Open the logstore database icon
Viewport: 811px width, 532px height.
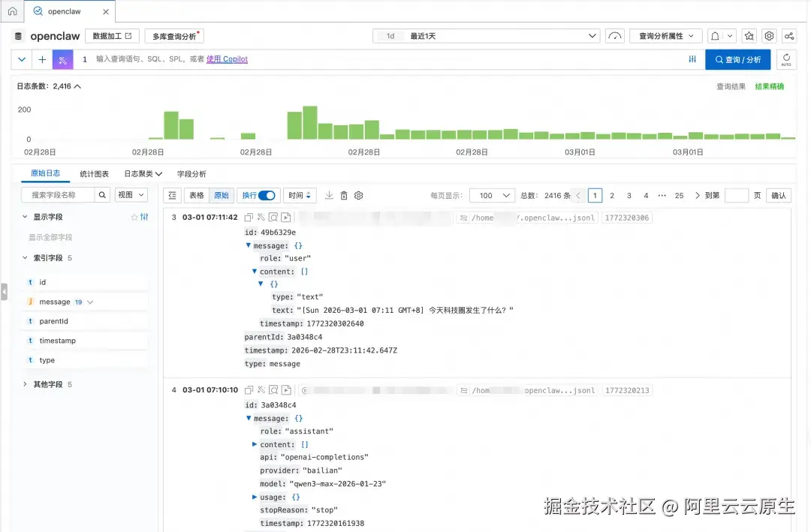pyautogui.click(x=19, y=36)
